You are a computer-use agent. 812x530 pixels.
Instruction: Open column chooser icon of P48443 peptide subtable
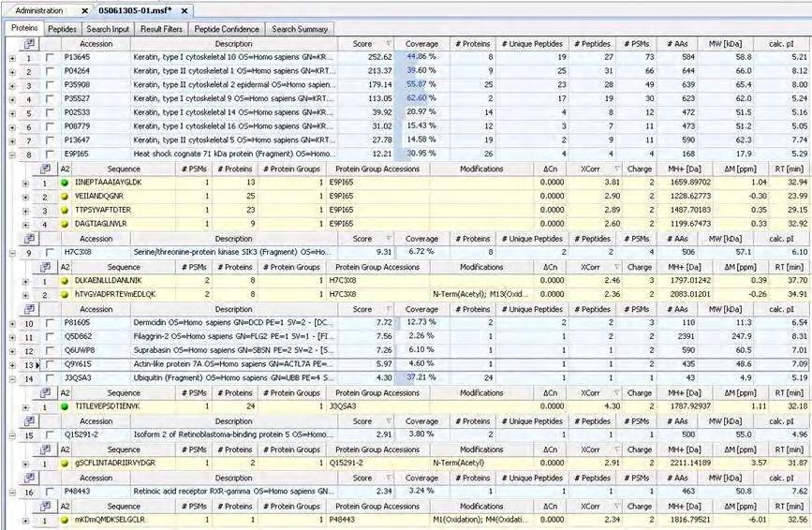pyautogui.click(x=46, y=506)
